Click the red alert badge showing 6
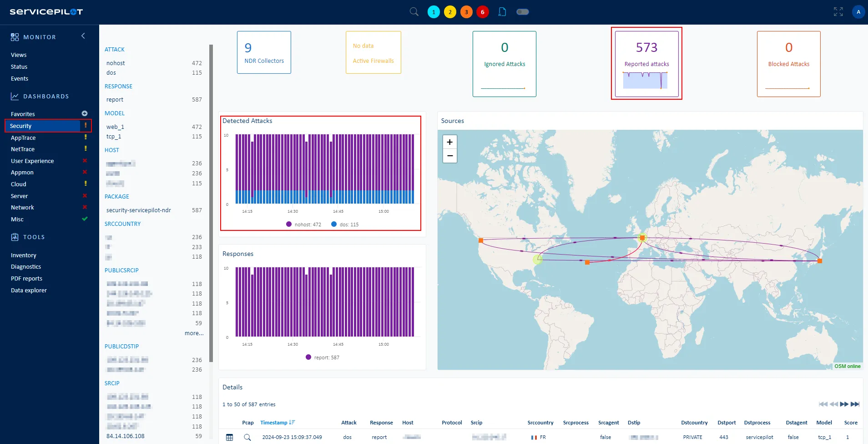Viewport: 868px width, 444px height. pos(483,12)
